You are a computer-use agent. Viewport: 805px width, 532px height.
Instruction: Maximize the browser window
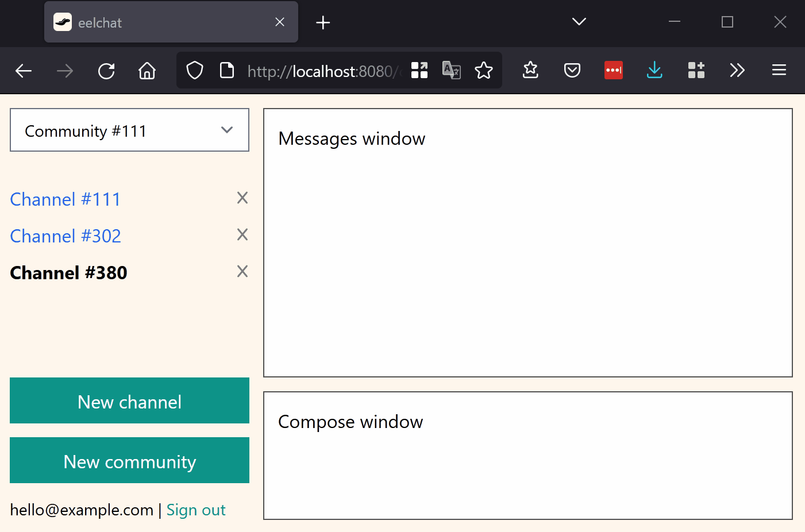(x=727, y=22)
